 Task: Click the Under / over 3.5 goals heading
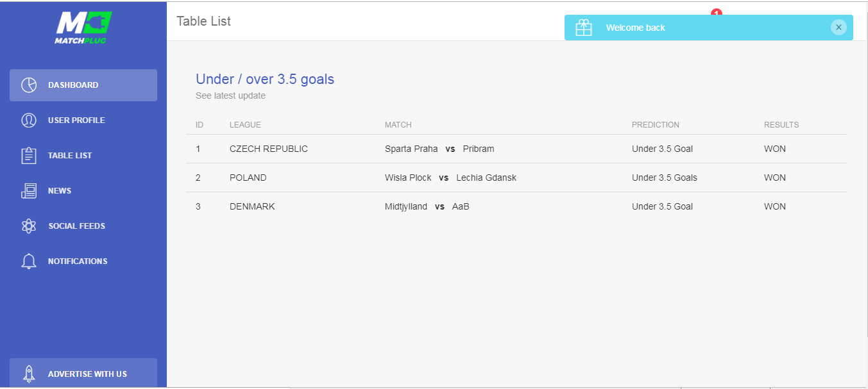(265, 79)
